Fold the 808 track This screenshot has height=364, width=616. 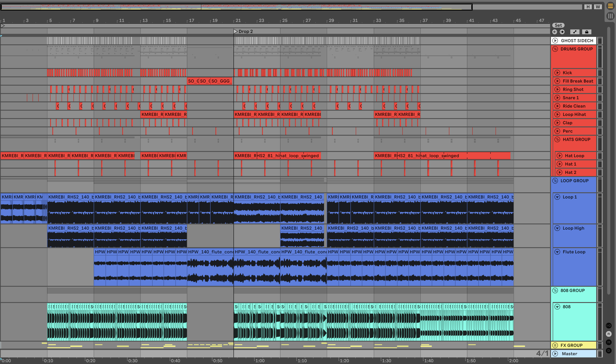coord(557,307)
